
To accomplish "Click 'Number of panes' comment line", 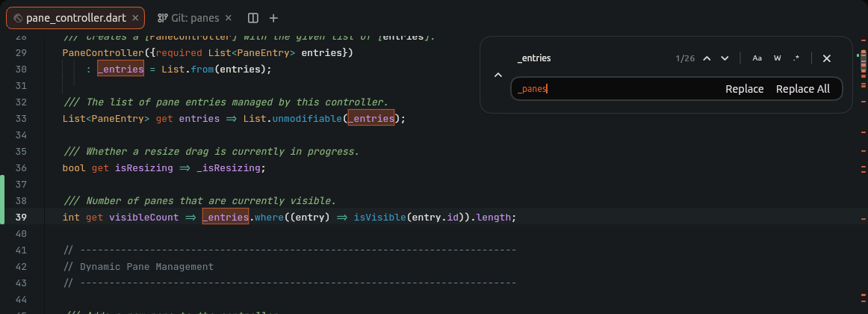I will coord(200,200).
